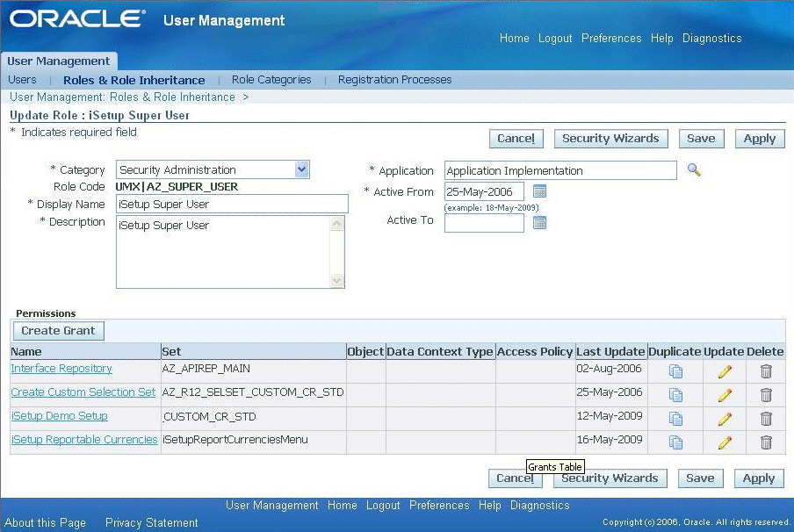794x532 pixels.
Task: Delete the iSetup Reportable Currencies grant
Action: (766, 442)
